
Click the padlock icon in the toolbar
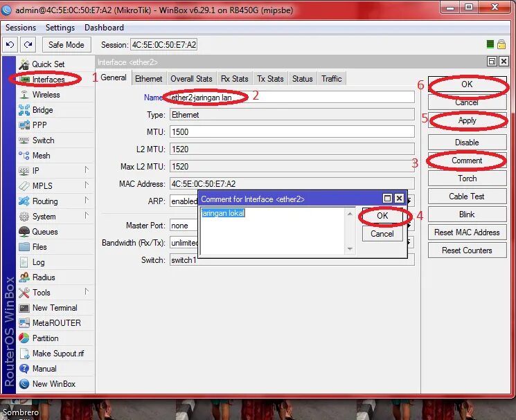click(x=501, y=44)
